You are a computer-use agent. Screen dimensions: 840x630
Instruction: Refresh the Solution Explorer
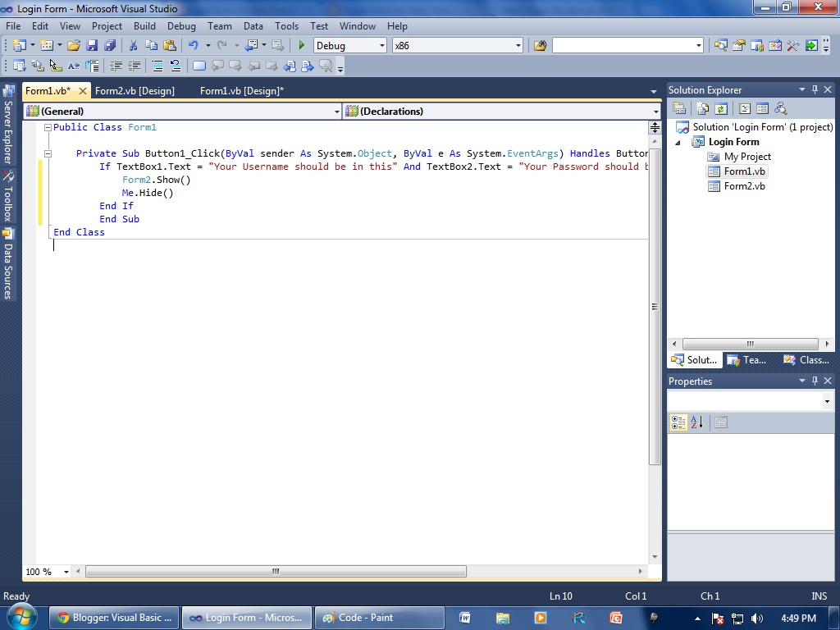tap(720, 107)
